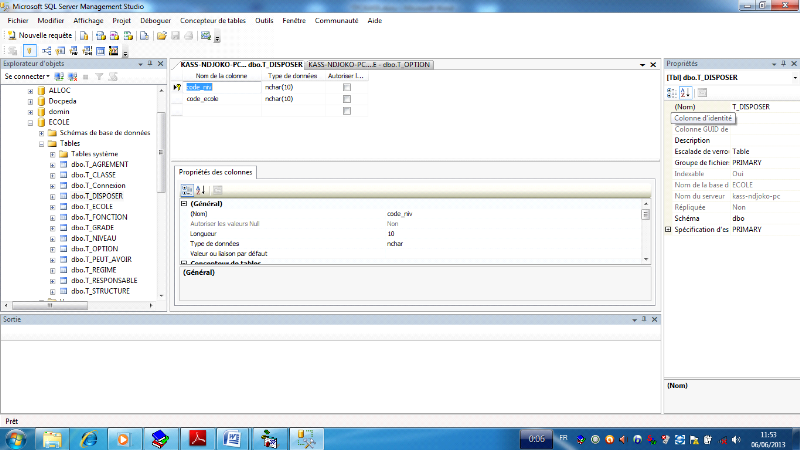Open the Déboguer menu
Image resolution: width=800 pixels, height=450 pixels.
tap(156, 20)
